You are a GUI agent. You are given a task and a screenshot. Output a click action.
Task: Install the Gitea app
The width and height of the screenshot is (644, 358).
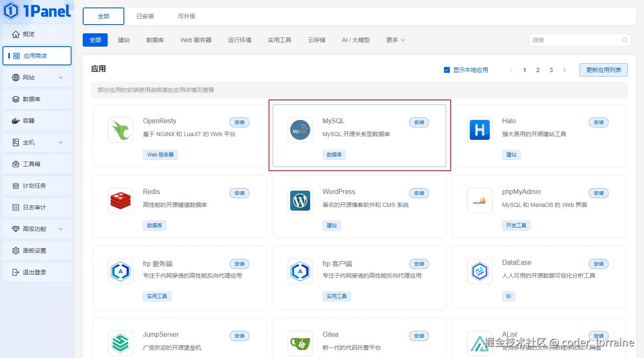coord(419,336)
